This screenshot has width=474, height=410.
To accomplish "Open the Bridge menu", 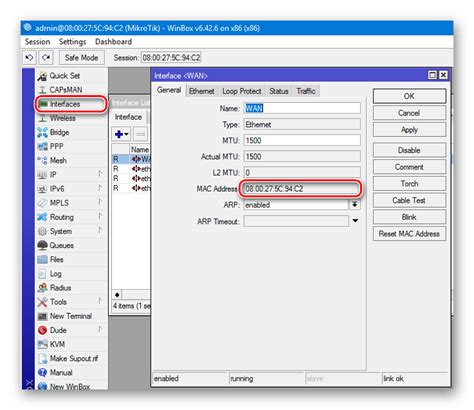I will pos(71,132).
